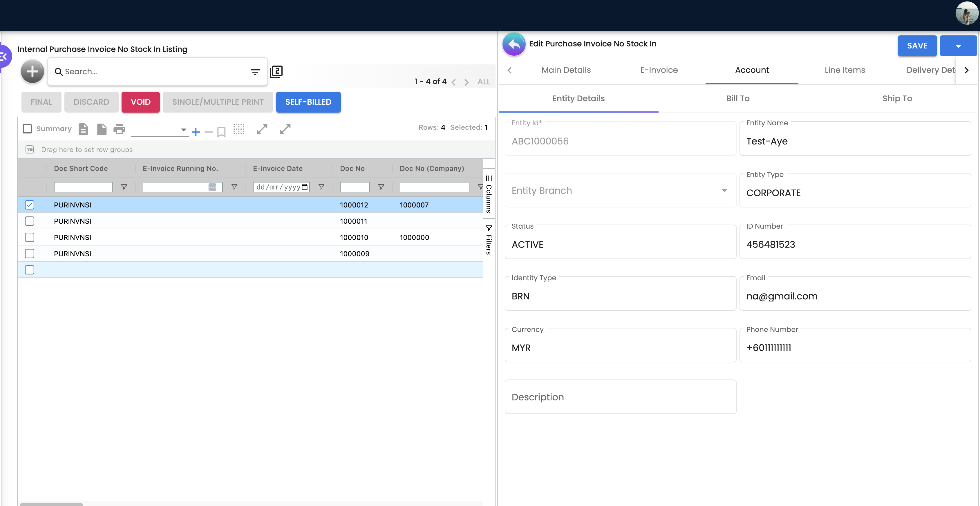Viewport: 980px width, 506px height.
Task: Check the row with Doc No 1000009
Action: click(x=29, y=254)
